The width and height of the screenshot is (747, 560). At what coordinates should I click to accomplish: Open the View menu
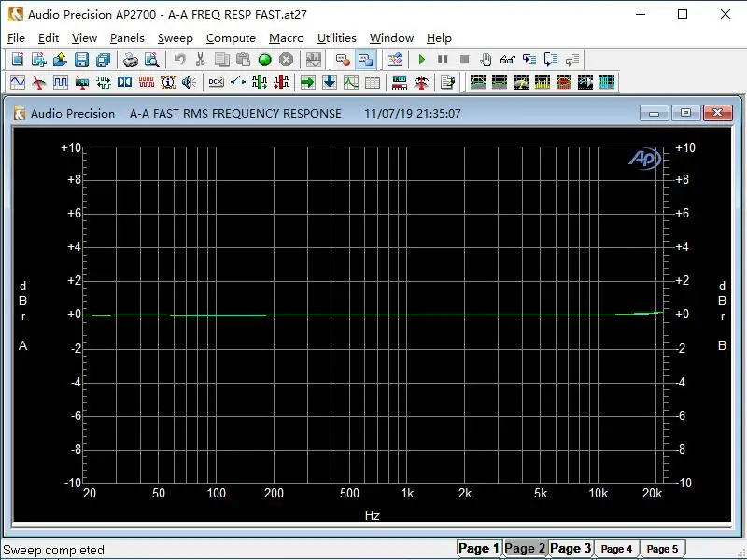(x=84, y=38)
